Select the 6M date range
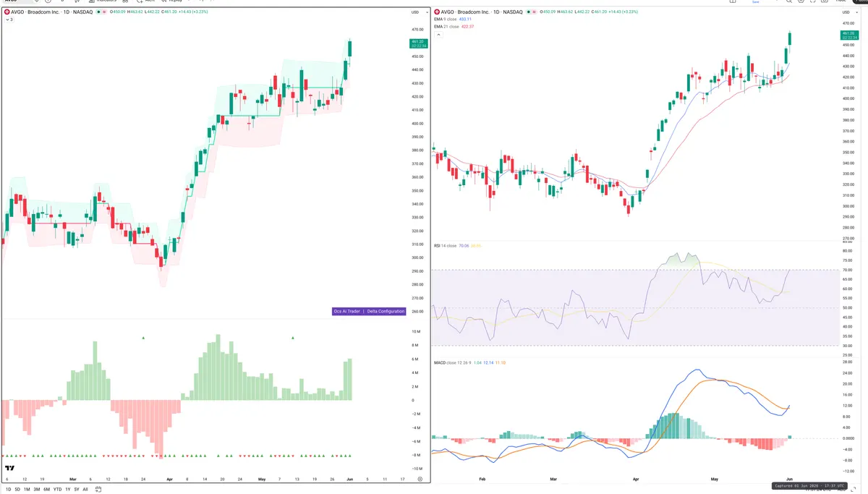This screenshot has height=494, width=868. tap(46, 490)
